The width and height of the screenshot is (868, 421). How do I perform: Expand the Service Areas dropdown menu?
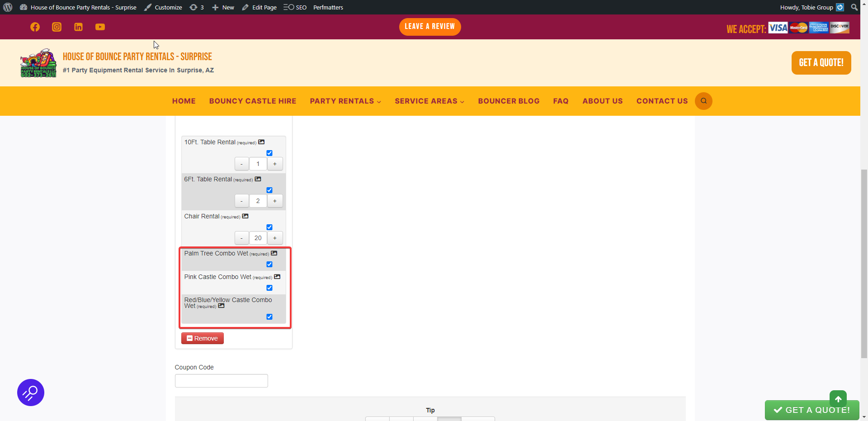(429, 101)
